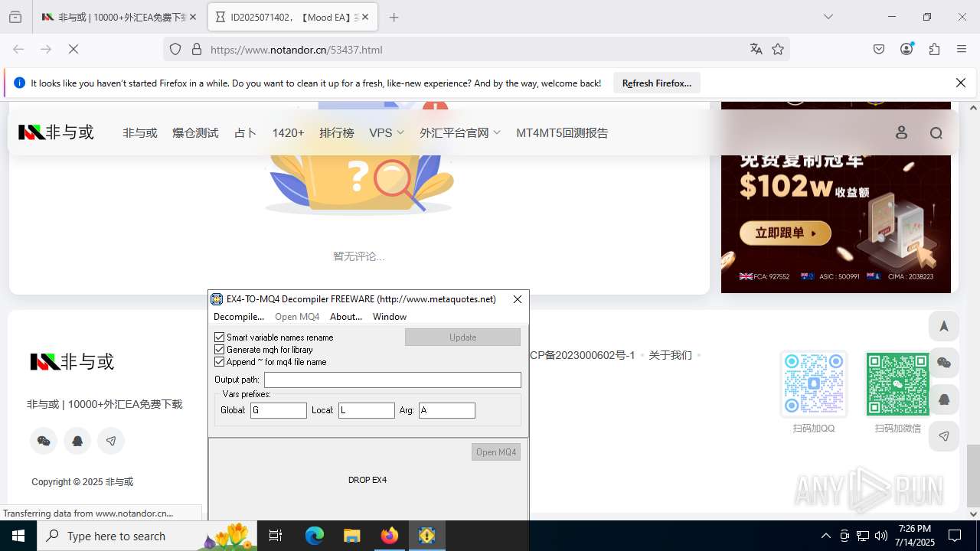The height and width of the screenshot is (551, 980).
Task: Click the Global prefix input field
Action: coord(279,410)
